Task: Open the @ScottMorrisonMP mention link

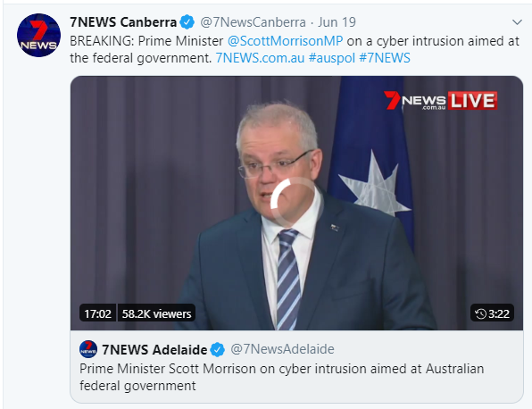Action: tap(285, 41)
